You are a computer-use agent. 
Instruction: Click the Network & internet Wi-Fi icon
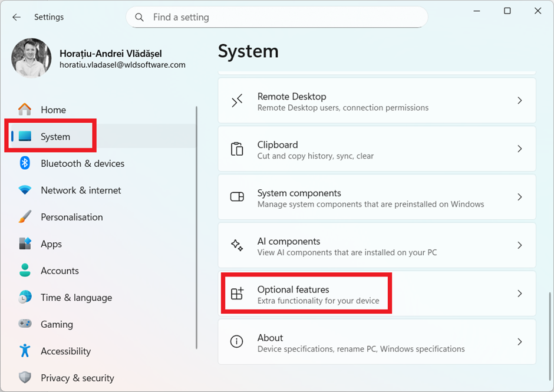pos(25,190)
